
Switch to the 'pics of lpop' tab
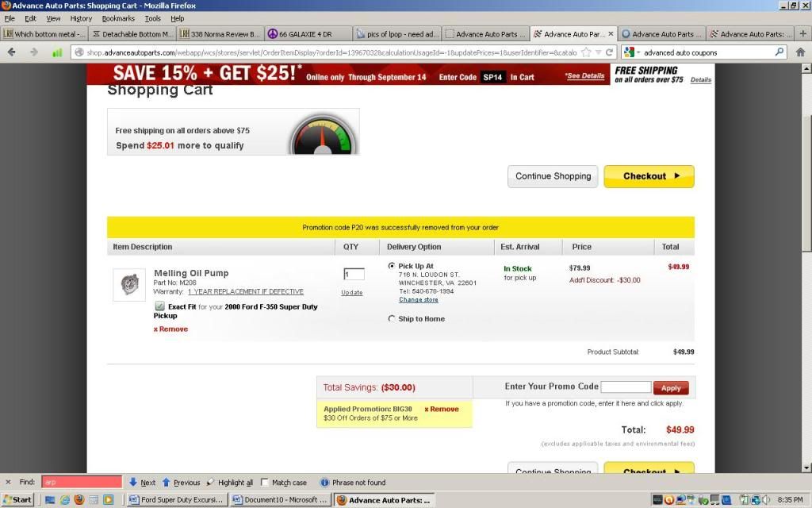tap(397, 33)
